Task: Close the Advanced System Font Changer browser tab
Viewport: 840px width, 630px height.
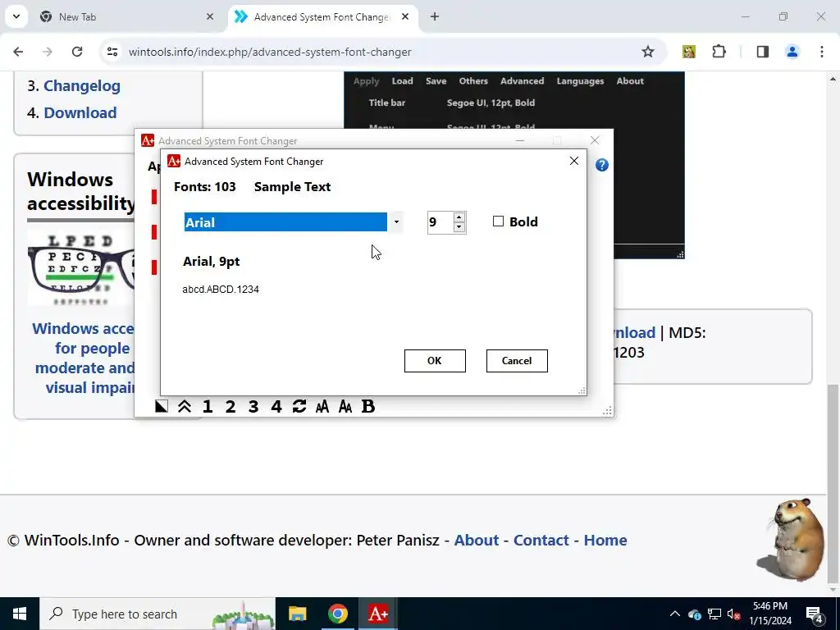Action: [x=405, y=16]
